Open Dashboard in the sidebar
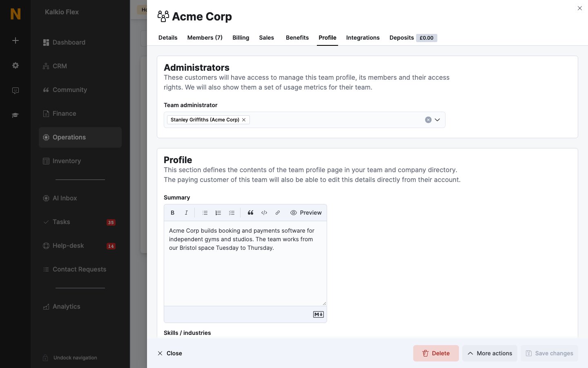Screen dimensions: 588x368 [80, 43]
